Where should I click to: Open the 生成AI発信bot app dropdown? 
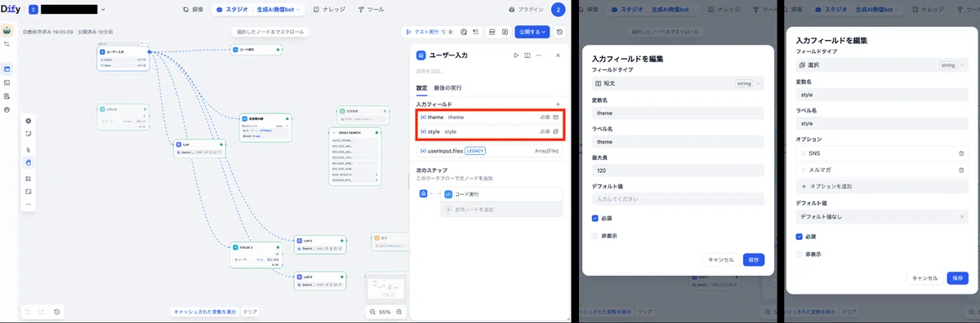click(278, 10)
